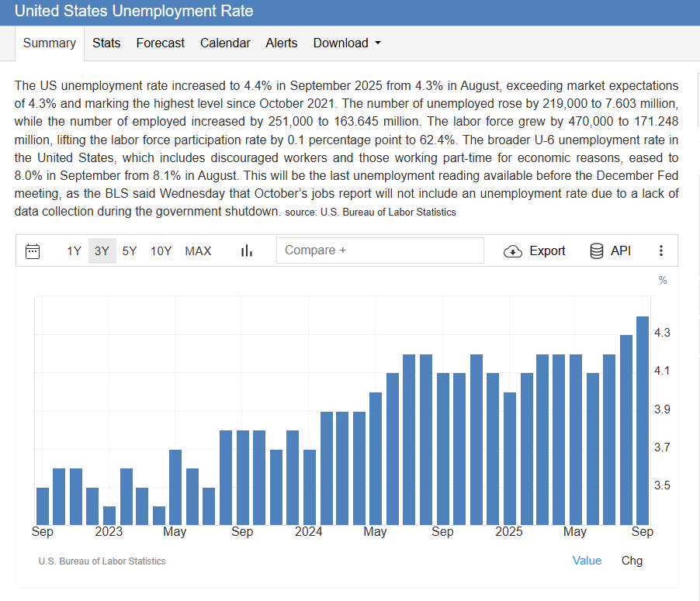Click the Export cloud download icon
Screen dimensions: 700x601
click(513, 251)
